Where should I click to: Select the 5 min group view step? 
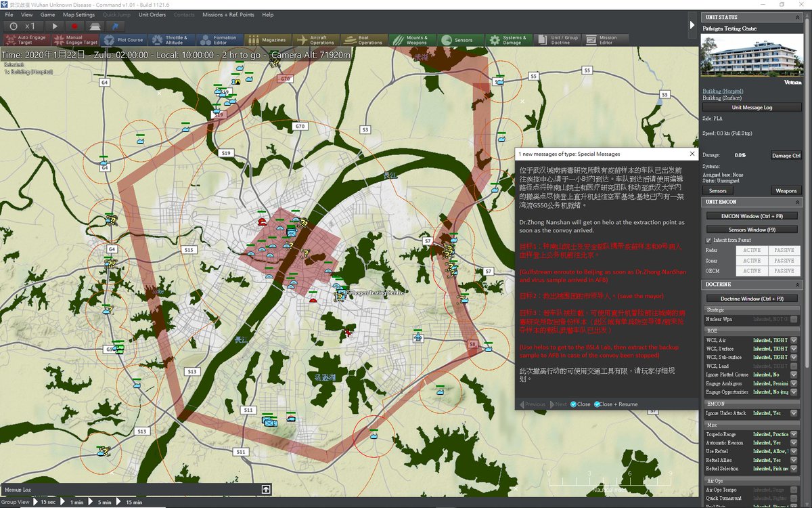pyautogui.click(x=105, y=502)
